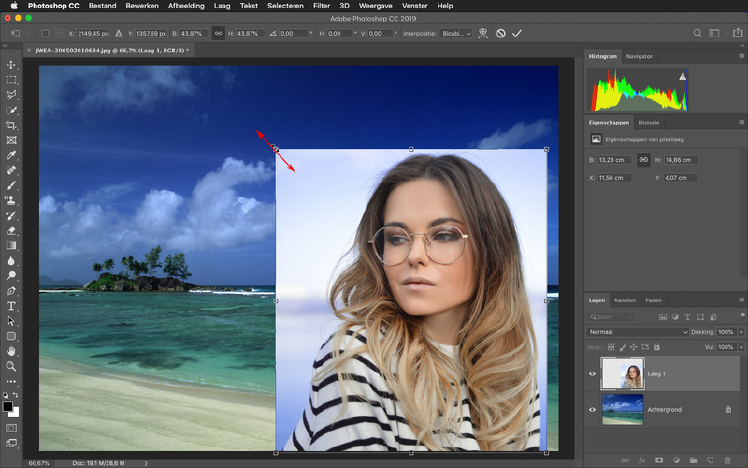Open the Lagen panel options menu
This screenshot has height=468, width=748.
click(x=741, y=300)
